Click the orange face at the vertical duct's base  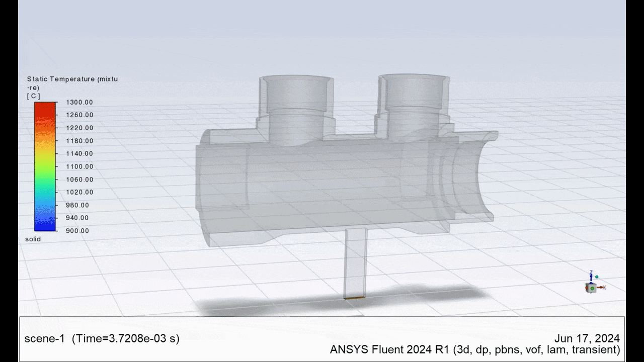click(354, 298)
